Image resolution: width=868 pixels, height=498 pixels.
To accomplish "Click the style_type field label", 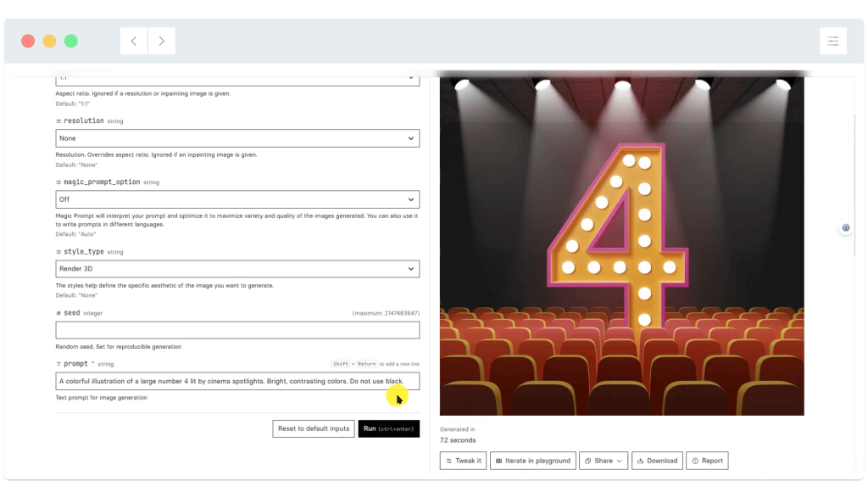I will [84, 251].
